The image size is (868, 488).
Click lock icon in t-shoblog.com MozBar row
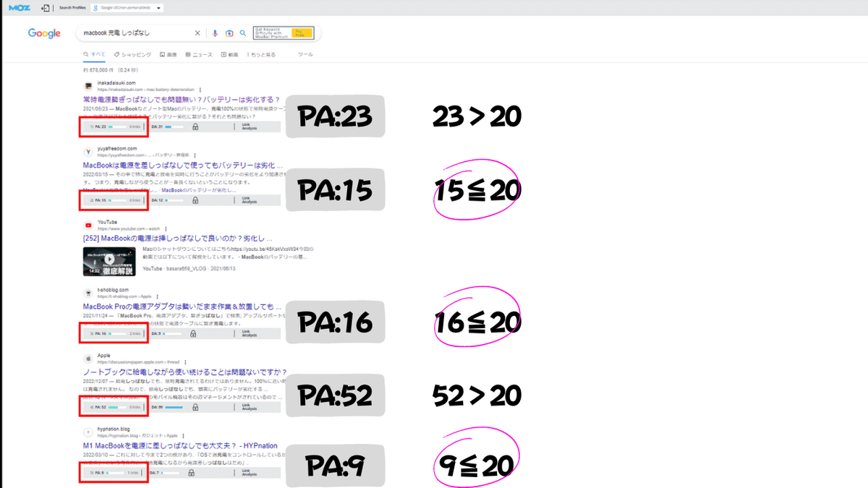point(195,334)
